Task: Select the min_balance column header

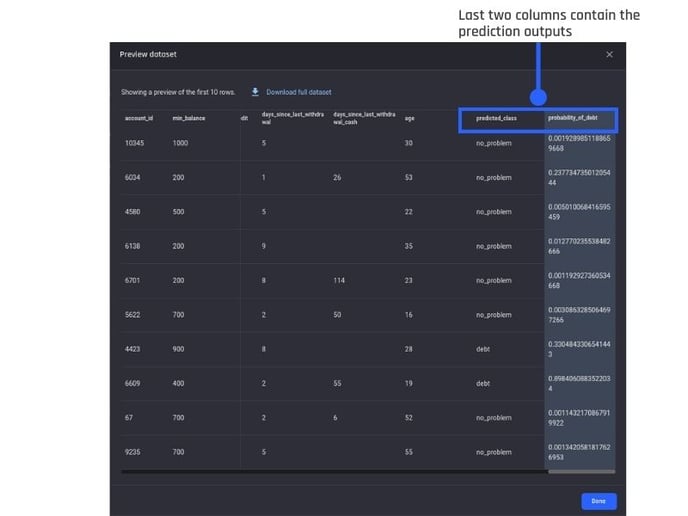Action: click(189, 118)
